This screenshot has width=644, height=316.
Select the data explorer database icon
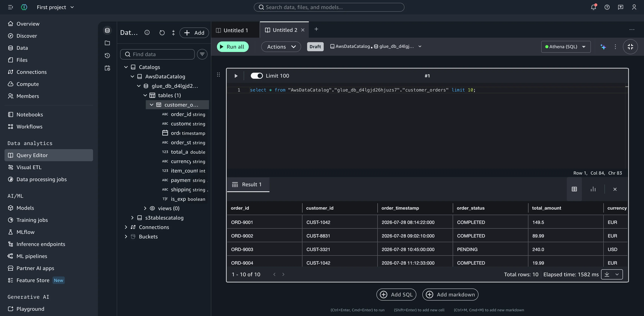pyautogui.click(x=107, y=31)
